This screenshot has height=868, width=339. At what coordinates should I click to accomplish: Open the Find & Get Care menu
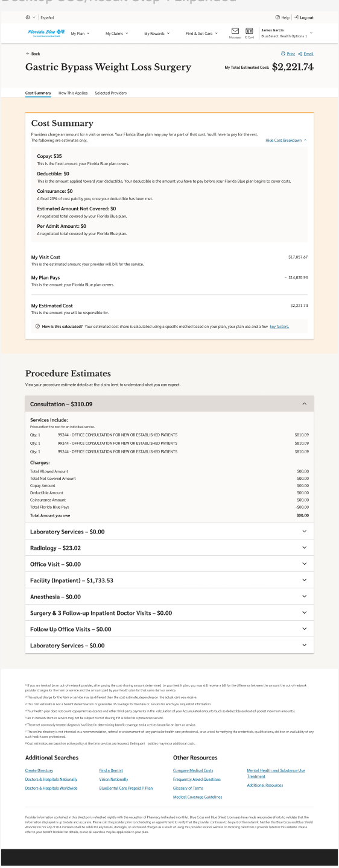(201, 34)
